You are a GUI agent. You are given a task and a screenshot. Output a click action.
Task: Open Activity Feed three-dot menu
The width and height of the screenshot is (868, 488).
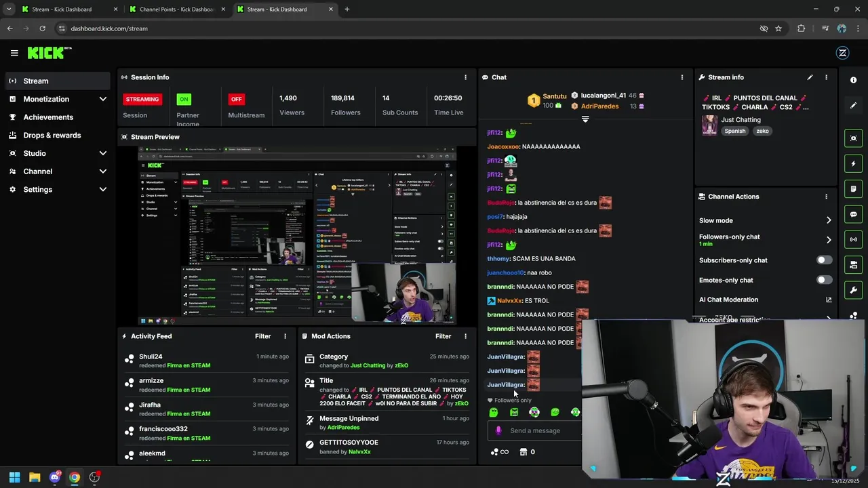285,336
